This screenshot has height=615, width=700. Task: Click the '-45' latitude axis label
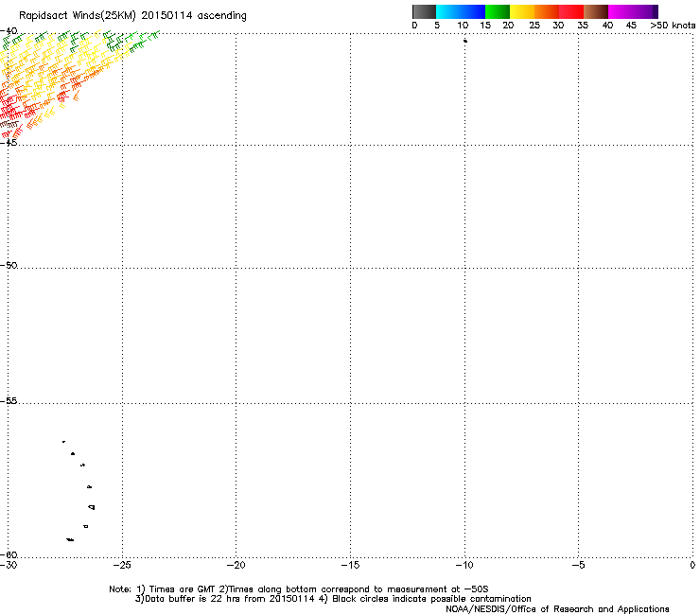point(9,143)
